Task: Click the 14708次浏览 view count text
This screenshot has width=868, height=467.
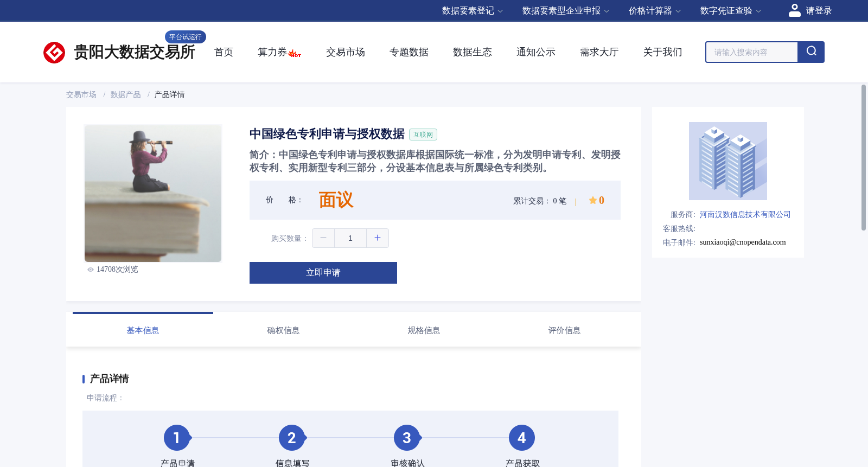Action: click(x=117, y=270)
